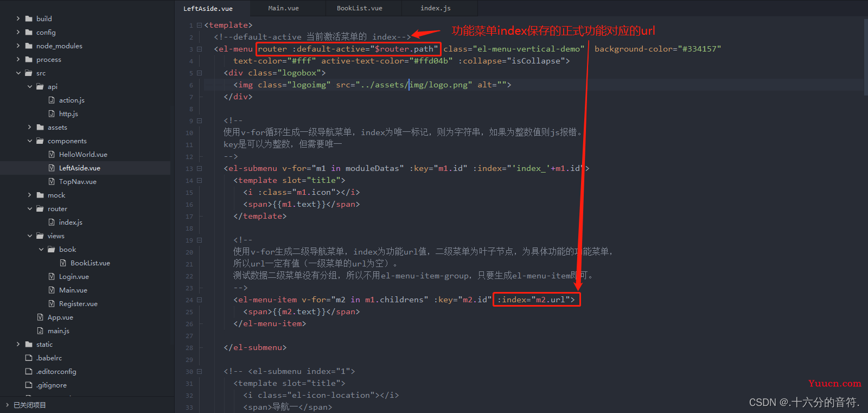Open http.js from the api folder
Screen dimensions: 868x413
point(68,113)
